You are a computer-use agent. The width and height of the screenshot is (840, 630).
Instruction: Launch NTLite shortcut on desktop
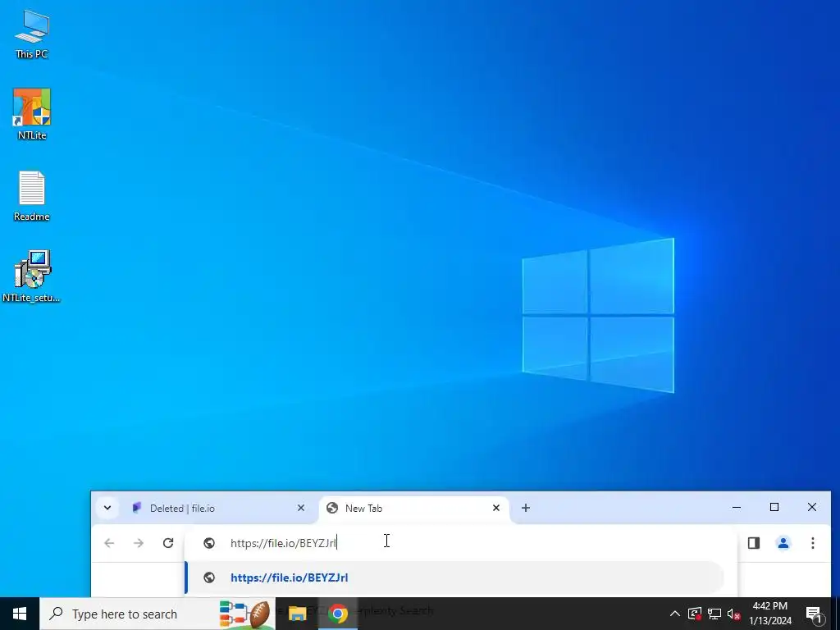tap(32, 113)
